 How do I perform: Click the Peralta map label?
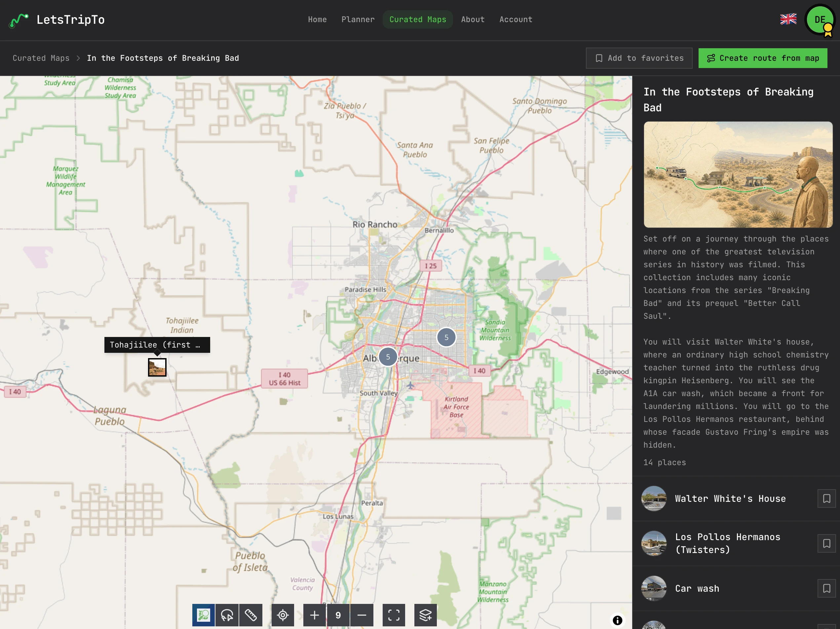[372, 503]
